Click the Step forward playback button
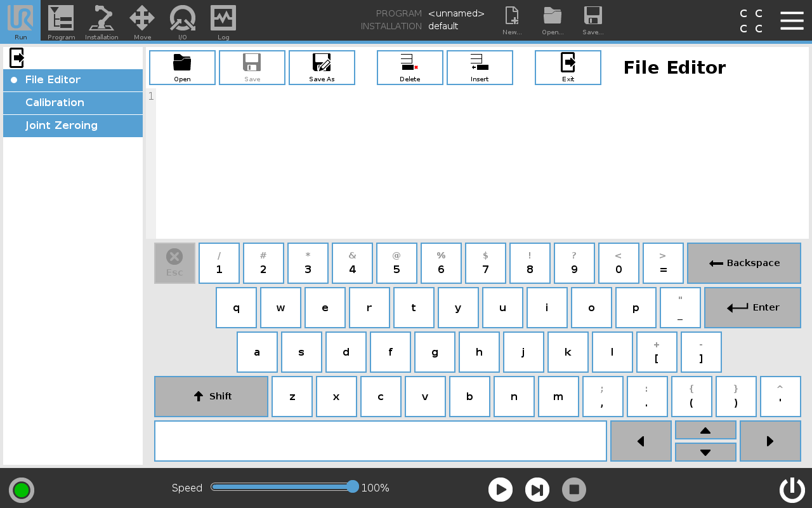The image size is (812, 508). [537, 490]
